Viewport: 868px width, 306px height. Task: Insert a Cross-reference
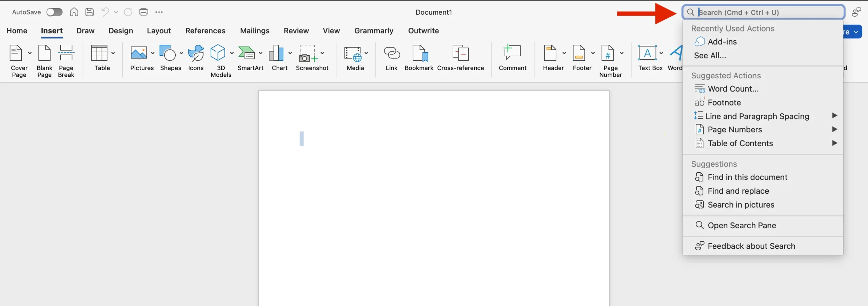click(460, 58)
